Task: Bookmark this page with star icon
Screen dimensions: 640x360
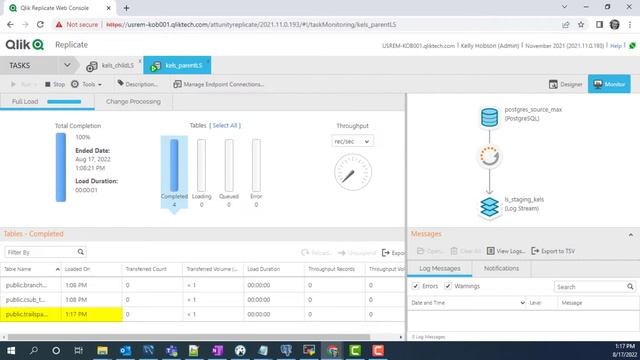Action: pos(581,24)
